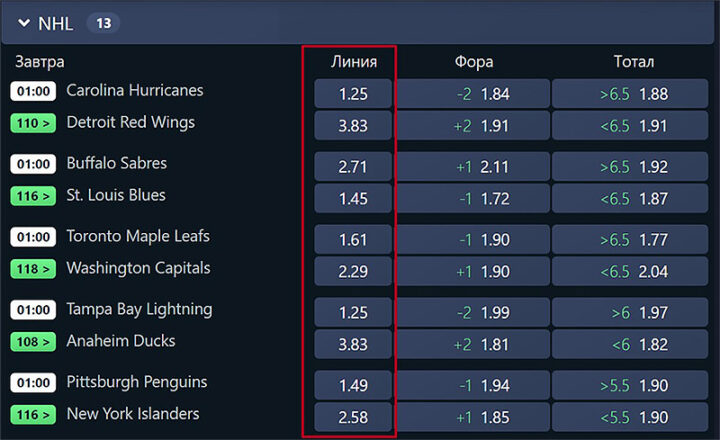
Task: Open 116 > markets under Pittsburgh Penguins
Action: coord(33,415)
